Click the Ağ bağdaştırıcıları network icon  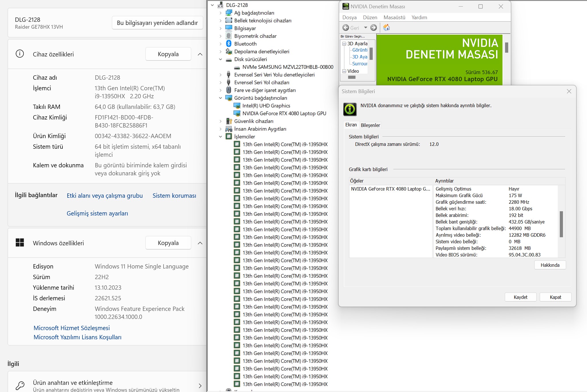point(229,13)
